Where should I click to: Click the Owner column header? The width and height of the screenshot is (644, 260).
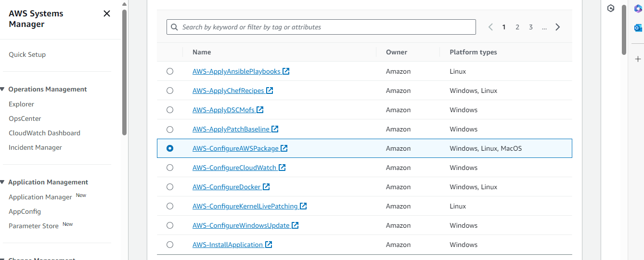coord(397,52)
